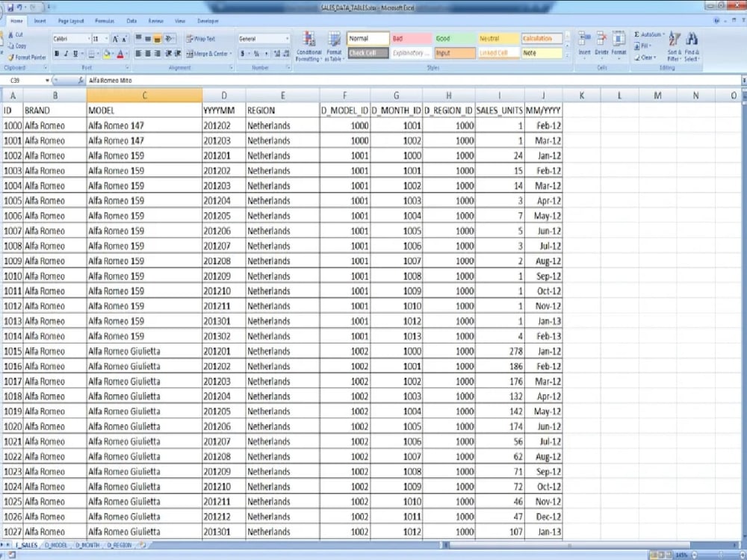Click the Delete button in Cells group
The image size is (747, 560).
[603, 45]
